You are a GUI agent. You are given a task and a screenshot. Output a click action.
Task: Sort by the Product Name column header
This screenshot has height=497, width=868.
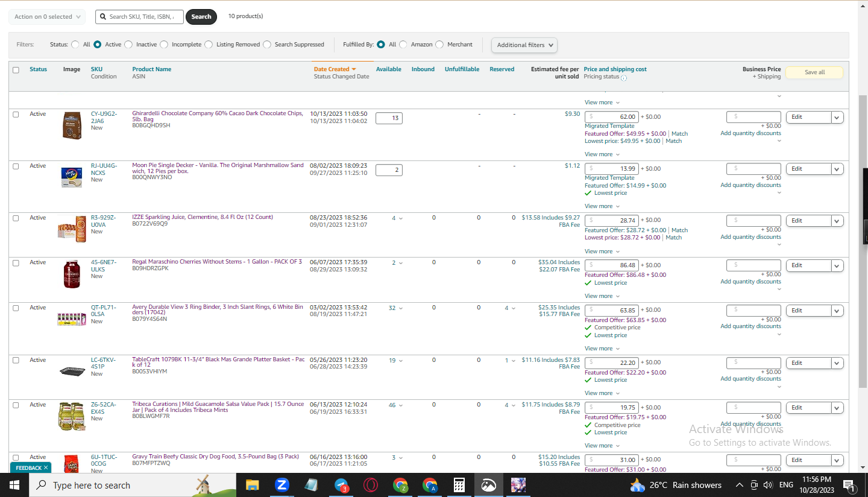click(x=151, y=69)
